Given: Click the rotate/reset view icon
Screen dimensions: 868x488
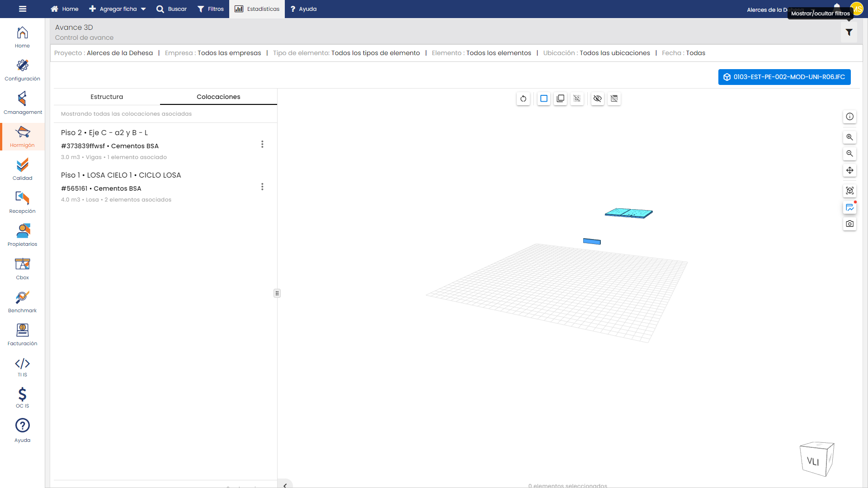Looking at the screenshot, I should point(523,99).
